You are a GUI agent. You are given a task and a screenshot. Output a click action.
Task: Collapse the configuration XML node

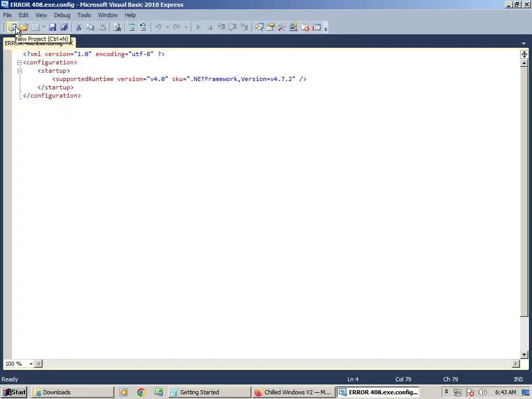click(19, 63)
